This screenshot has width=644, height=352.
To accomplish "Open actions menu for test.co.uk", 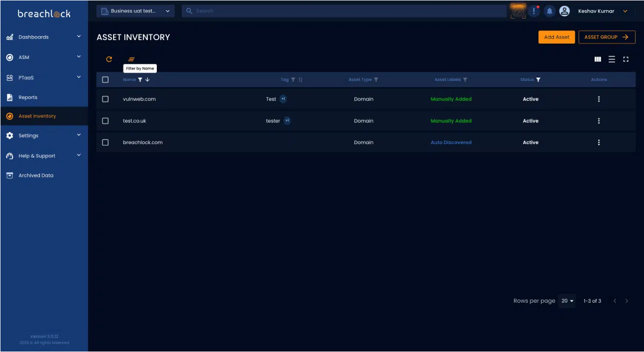I will tap(599, 121).
